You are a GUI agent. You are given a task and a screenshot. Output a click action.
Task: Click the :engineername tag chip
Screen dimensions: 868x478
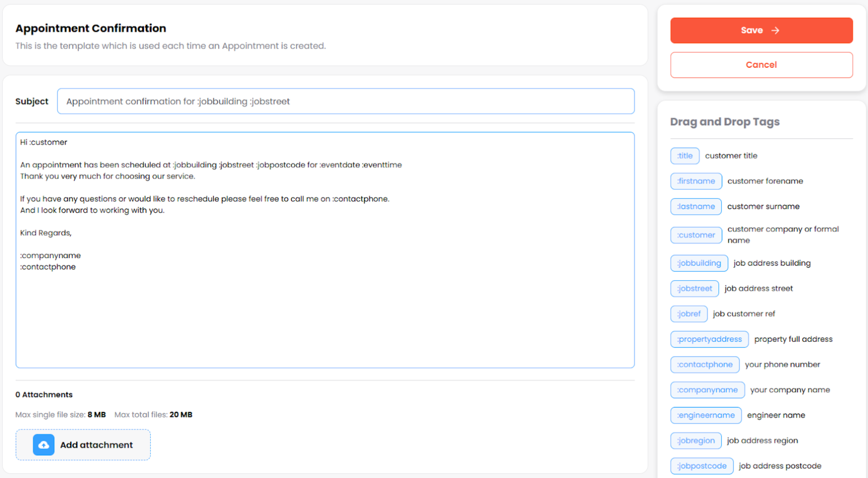[706, 415]
